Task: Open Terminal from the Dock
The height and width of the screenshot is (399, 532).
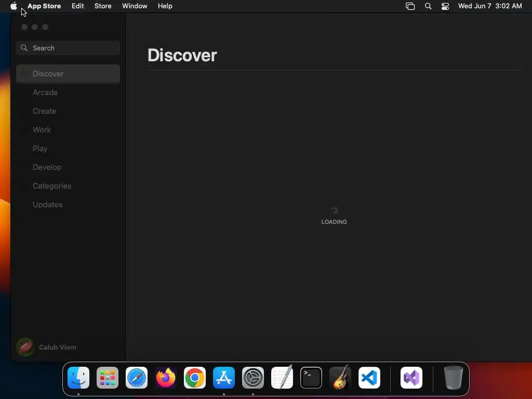Action: [311, 378]
